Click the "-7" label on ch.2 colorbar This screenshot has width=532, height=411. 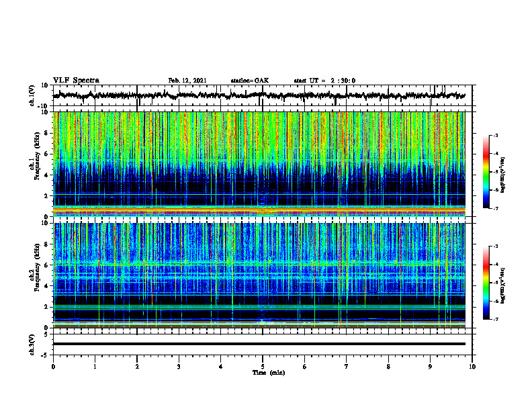coord(495,319)
